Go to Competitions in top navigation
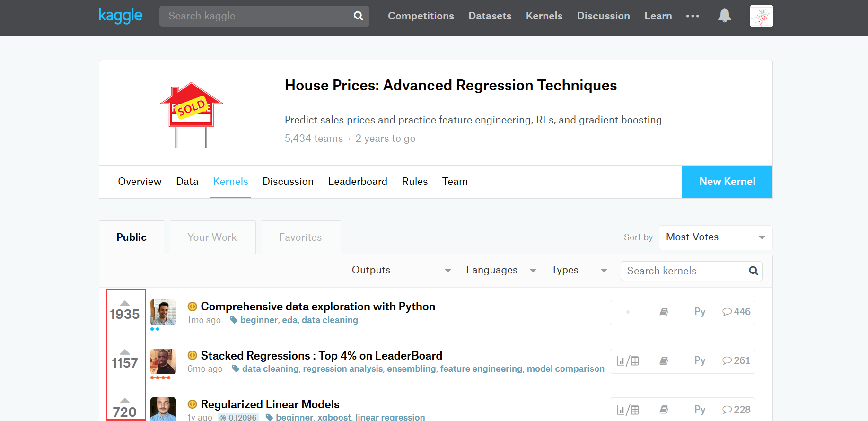868x421 pixels. click(421, 16)
